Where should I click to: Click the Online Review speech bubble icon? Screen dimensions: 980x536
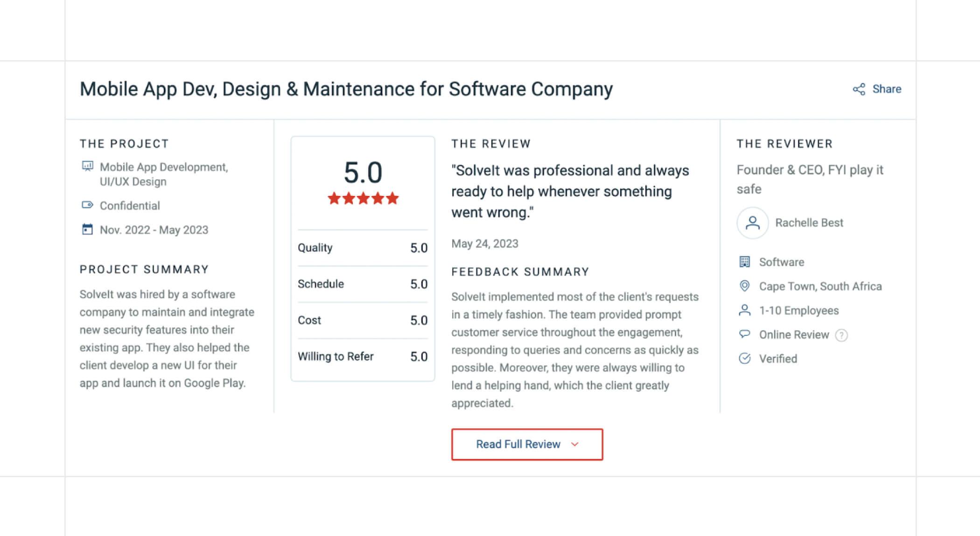(x=745, y=334)
